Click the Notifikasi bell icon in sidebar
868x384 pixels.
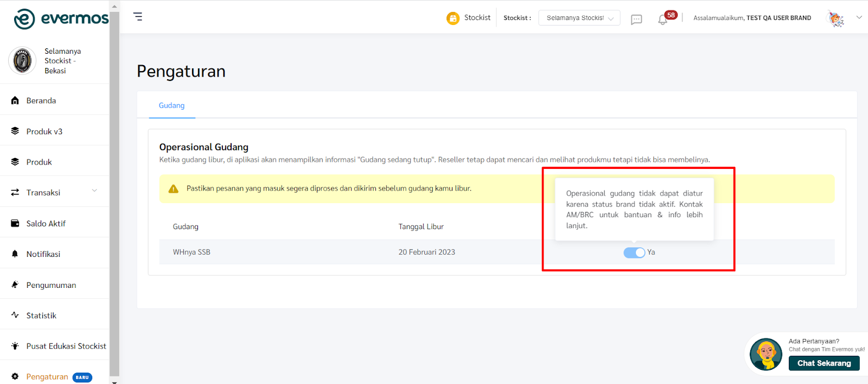15,254
